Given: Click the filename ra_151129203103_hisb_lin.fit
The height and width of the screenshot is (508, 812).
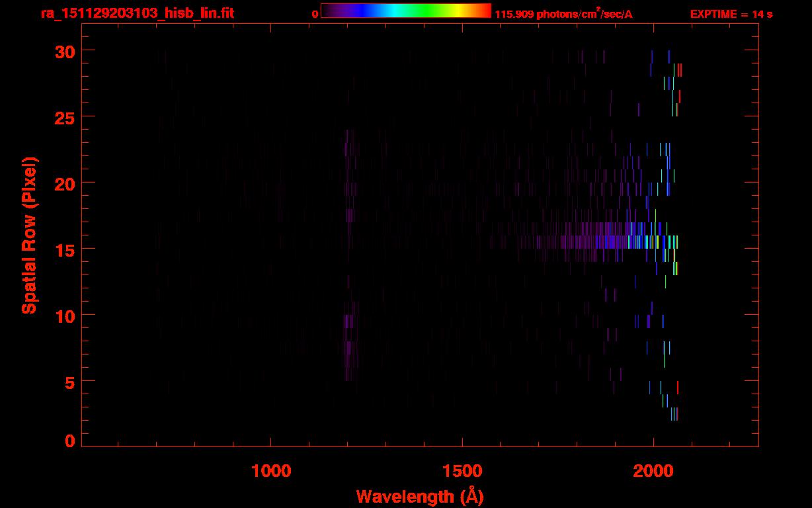Looking at the screenshot, I should (138, 13).
